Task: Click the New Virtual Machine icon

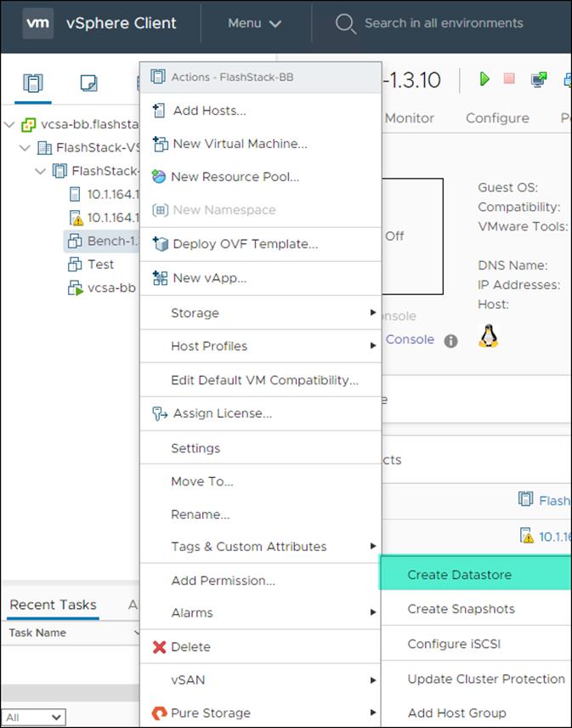Action: point(160,144)
